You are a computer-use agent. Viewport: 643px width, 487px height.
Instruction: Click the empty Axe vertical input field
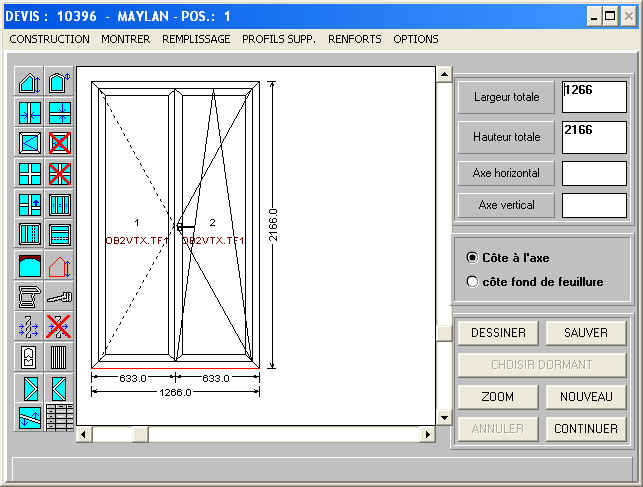594,205
